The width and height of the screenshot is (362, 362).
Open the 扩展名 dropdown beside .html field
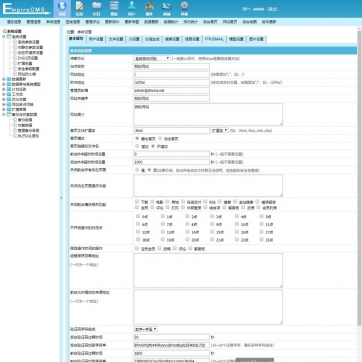click(220, 130)
